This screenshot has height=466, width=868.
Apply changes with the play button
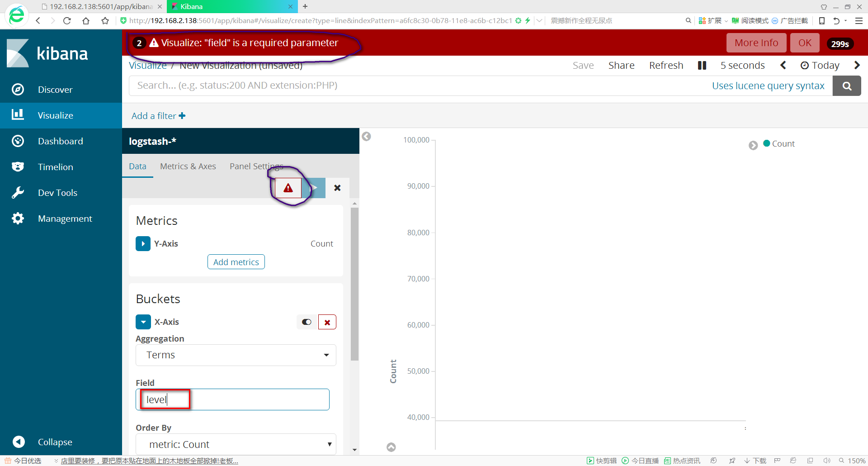click(x=314, y=188)
